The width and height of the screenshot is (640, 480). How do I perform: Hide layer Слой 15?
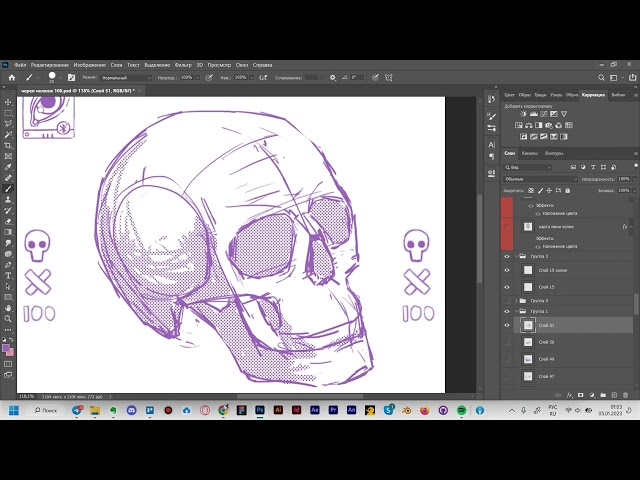coord(507,287)
